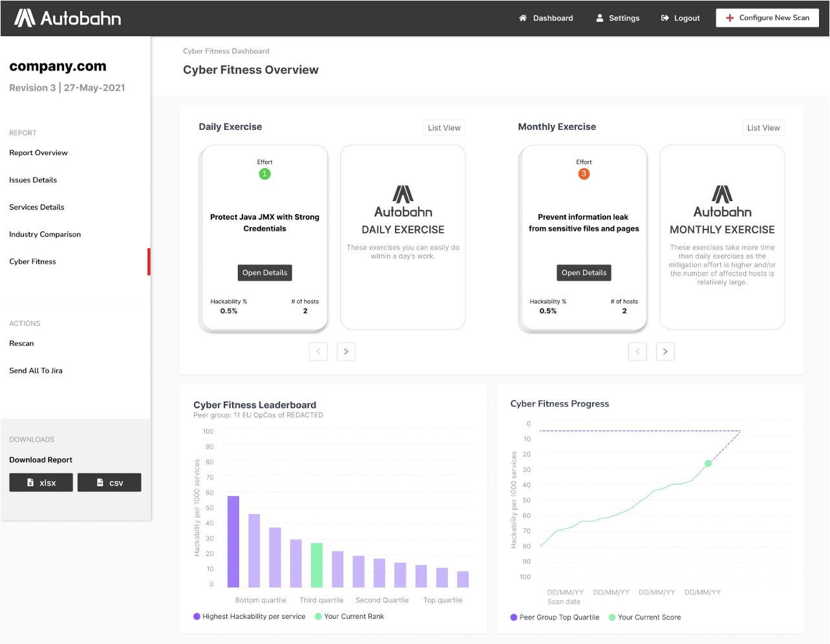
Task: Click the Scan date axis label
Action: point(564,602)
